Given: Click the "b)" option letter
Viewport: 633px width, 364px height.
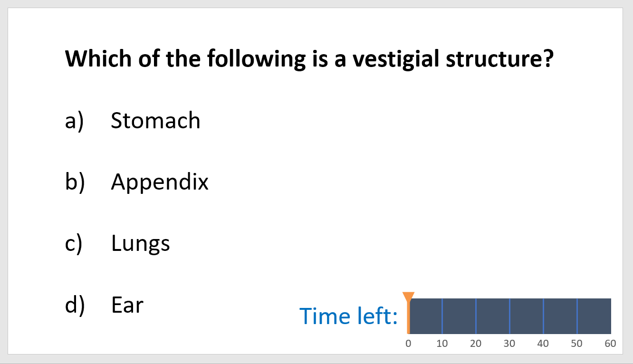Looking at the screenshot, I should click(75, 182).
